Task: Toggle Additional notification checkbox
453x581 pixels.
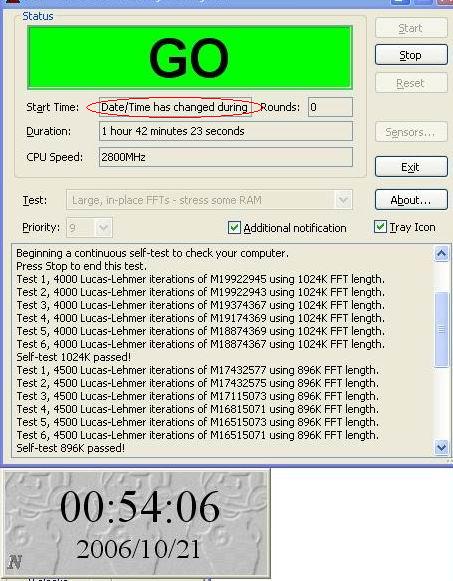Action: pos(234,228)
